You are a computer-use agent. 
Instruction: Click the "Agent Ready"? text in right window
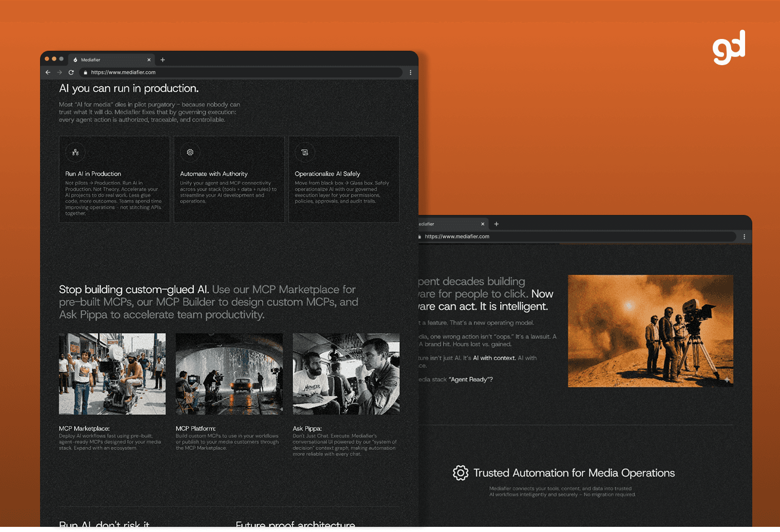point(471,380)
